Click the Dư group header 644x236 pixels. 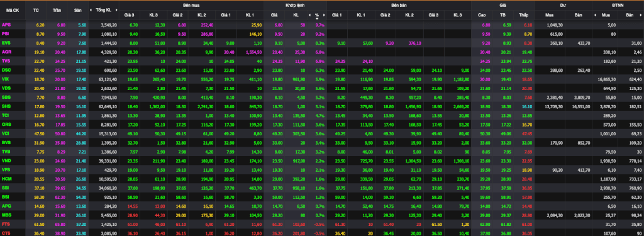[x=563, y=5]
